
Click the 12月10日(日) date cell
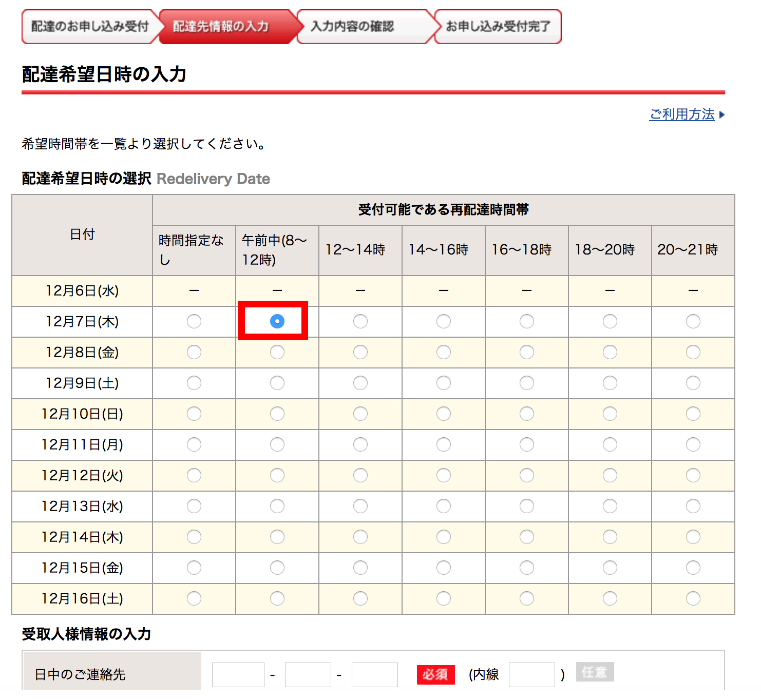pos(82,414)
